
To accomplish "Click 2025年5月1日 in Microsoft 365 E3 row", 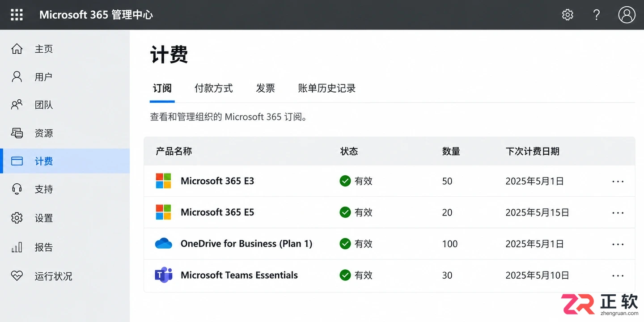I will 534,181.
